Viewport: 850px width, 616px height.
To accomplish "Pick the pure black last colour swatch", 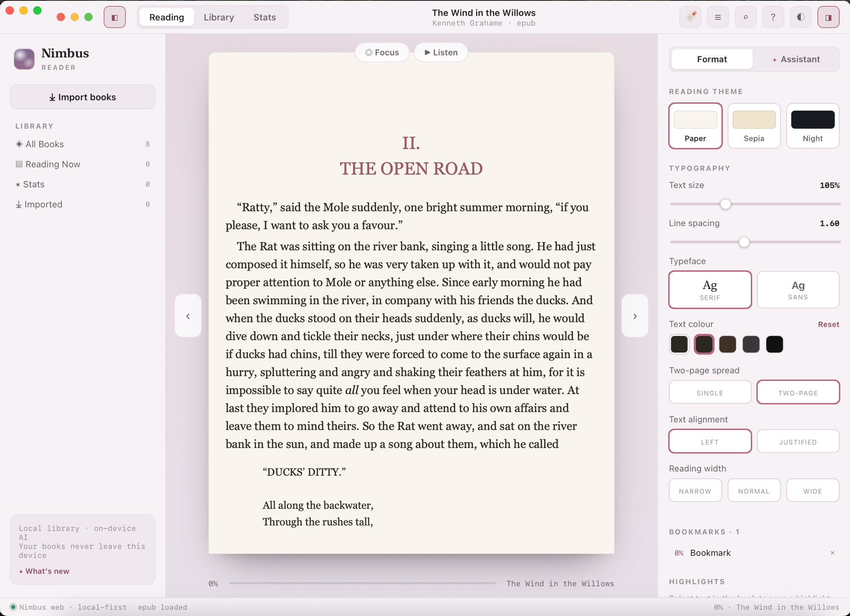I will (774, 344).
